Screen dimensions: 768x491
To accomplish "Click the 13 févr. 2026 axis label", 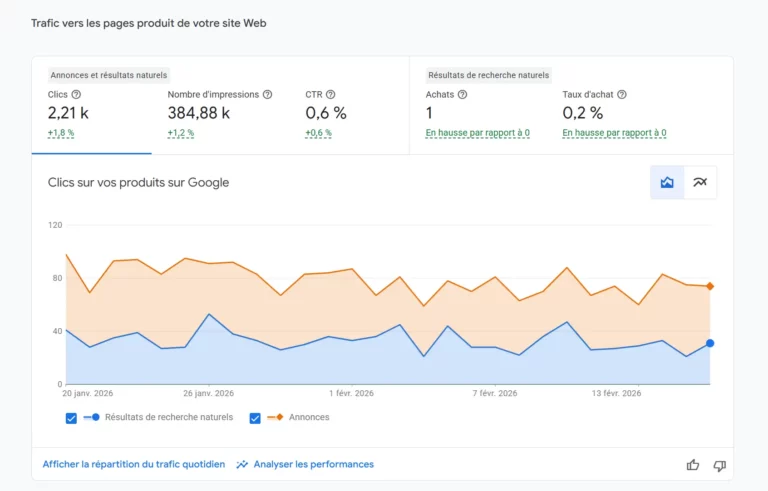I will coord(616,393).
